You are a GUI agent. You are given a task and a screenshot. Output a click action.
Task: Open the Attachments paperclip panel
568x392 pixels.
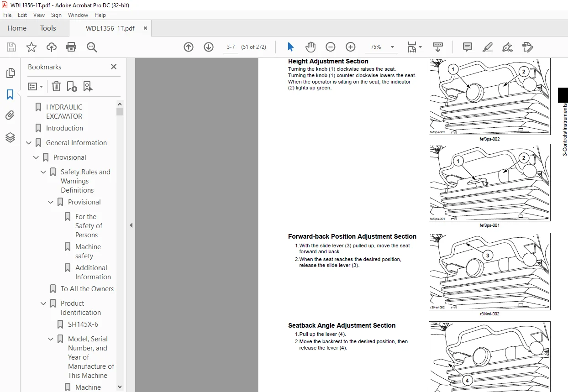click(x=10, y=115)
